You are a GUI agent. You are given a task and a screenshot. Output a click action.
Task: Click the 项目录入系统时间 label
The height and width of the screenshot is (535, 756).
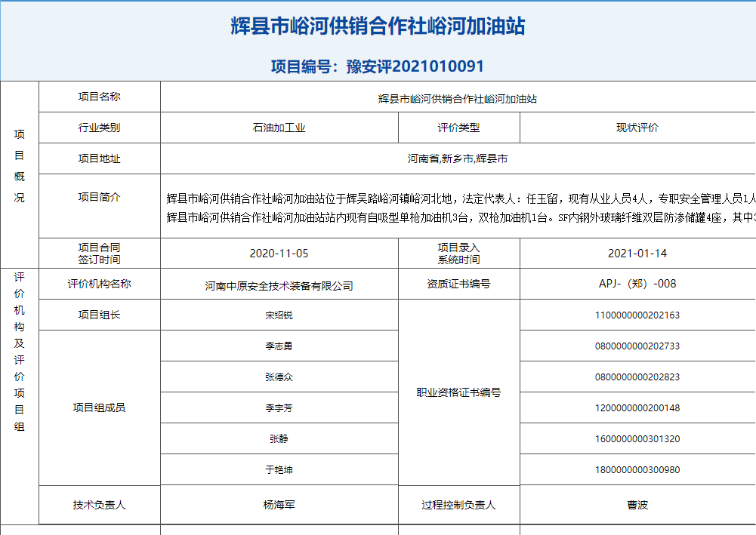tap(458, 254)
